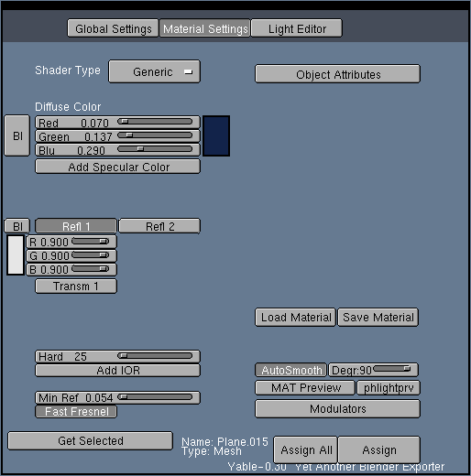471x476 pixels.
Task: Switch to the Global Settings tab
Action: (x=113, y=28)
